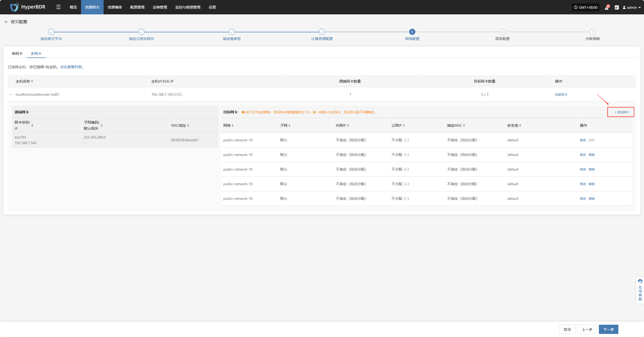Click the HyperBDR logo
The width and height of the screenshot is (644, 337).
coord(27,7)
